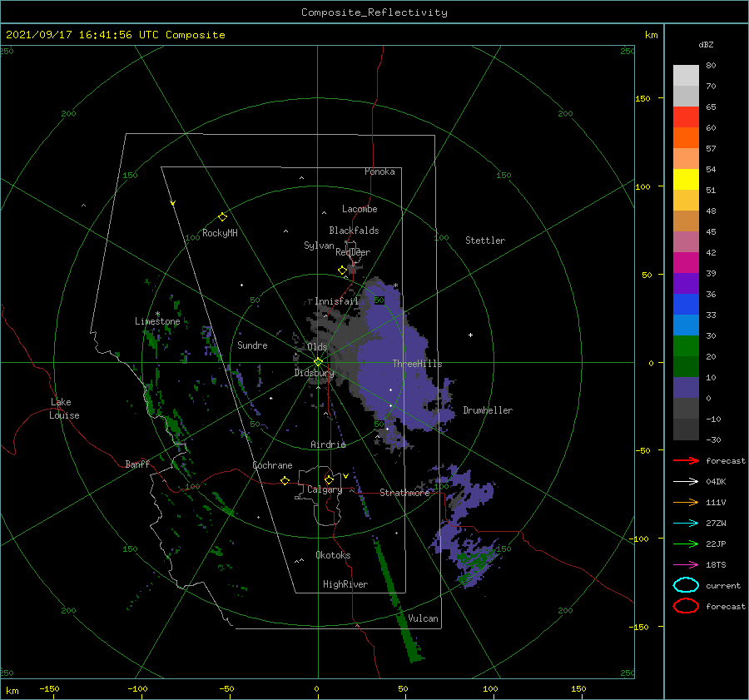This screenshot has height=700, width=749.
Task: Select the Lacombe label on map
Action: (x=360, y=209)
